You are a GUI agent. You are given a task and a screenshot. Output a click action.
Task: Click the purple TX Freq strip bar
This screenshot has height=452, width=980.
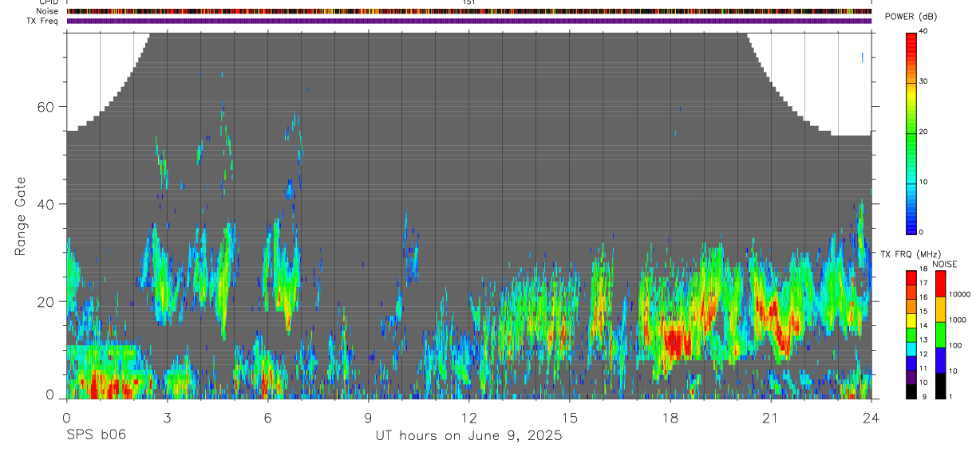(x=469, y=21)
